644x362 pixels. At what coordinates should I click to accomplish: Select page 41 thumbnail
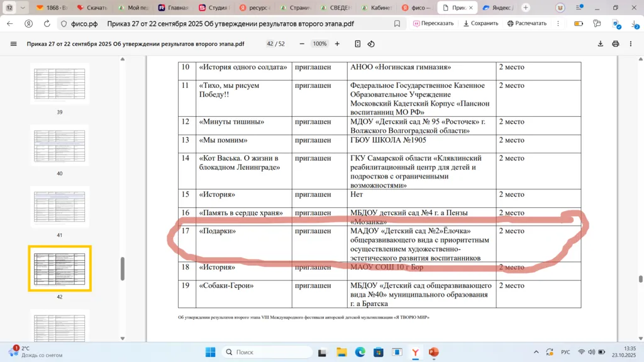pyautogui.click(x=60, y=207)
